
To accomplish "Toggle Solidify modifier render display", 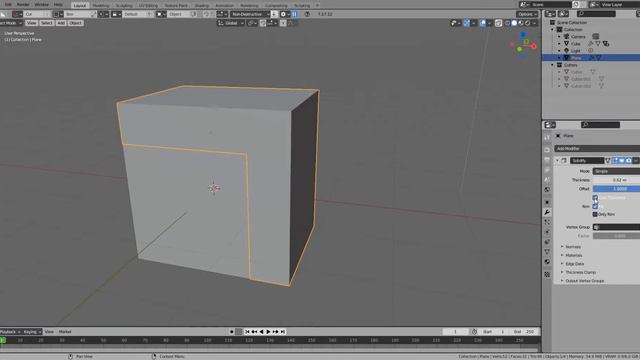I will [629, 160].
